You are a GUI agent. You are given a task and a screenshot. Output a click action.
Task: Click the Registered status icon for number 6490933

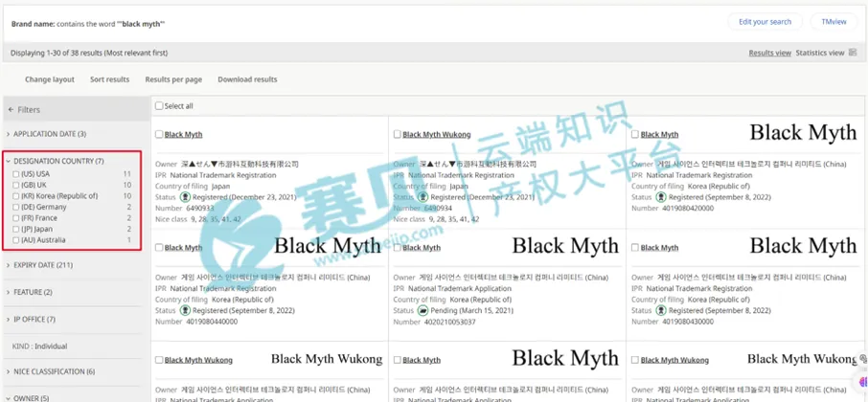(186, 197)
